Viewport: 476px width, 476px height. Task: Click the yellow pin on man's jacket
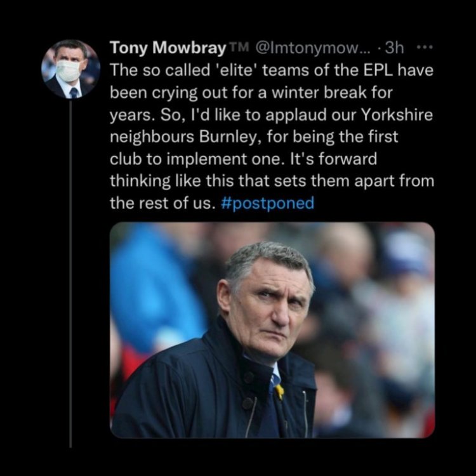pyautogui.click(x=280, y=392)
